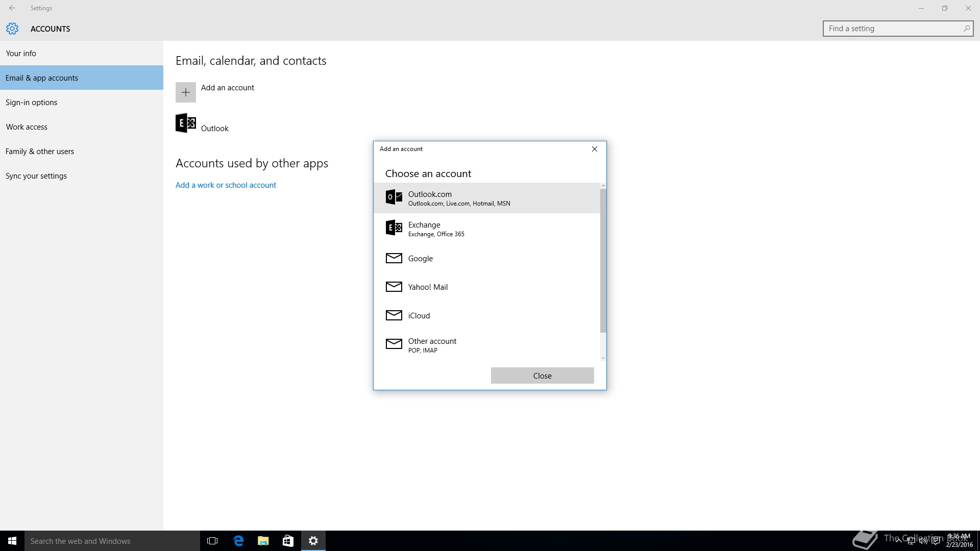980x551 pixels.
Task: Open Family & other users
Action: point(82,151)
